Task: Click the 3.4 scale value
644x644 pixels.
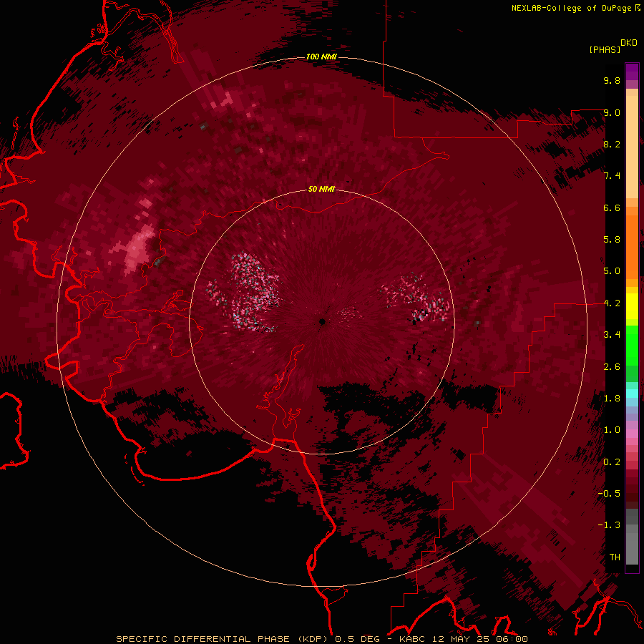Action: (612, 335)
